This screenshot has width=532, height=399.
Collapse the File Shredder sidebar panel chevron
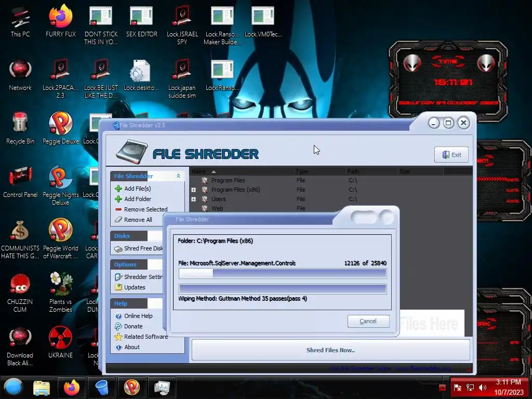click(x=178, y=176)
